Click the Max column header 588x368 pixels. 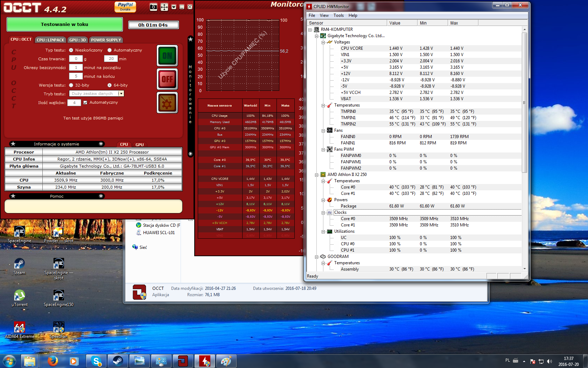pos(463,23)
